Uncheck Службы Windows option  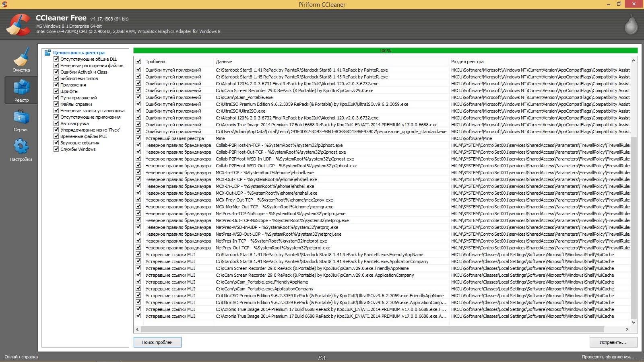(56, 149)
